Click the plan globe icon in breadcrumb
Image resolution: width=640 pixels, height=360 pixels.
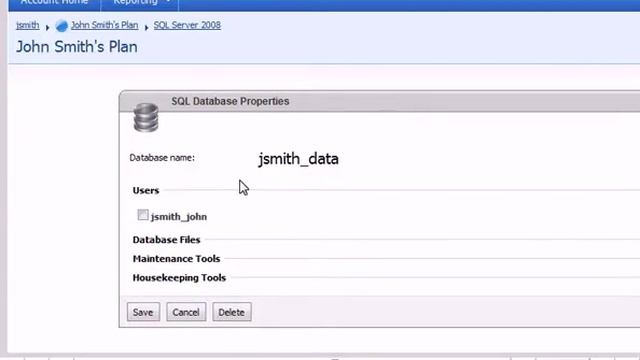coord(62,26)
